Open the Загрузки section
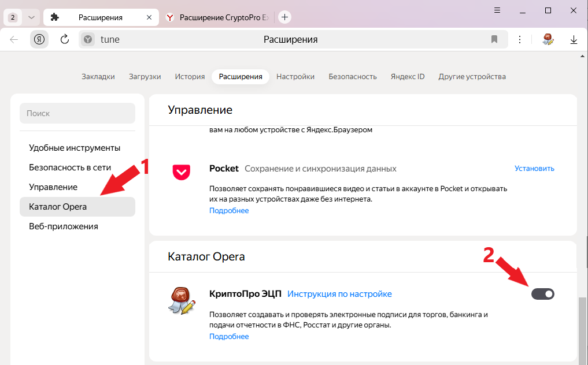This screenshot has width=588, height=365. 145,77
